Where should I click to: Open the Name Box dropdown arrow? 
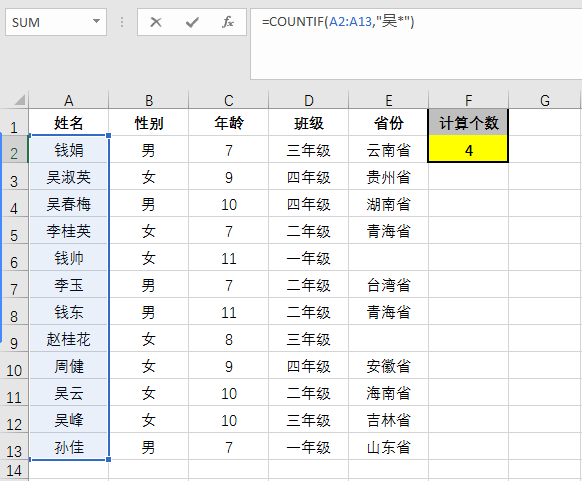[x=97, y=22]
